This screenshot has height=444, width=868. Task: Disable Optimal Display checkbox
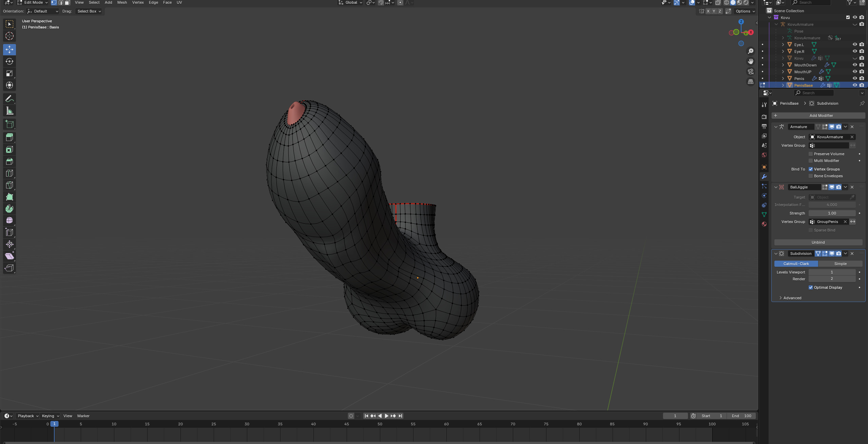coord(811,287)
